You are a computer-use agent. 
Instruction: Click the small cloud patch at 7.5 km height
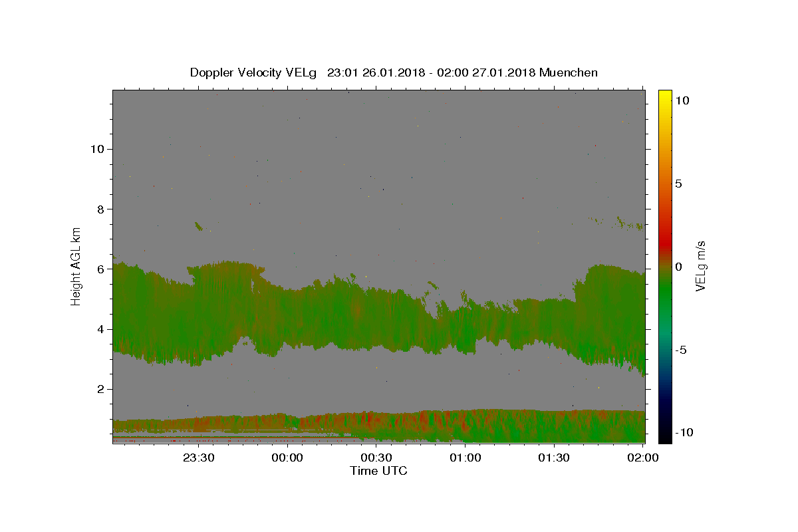point(198,226)
